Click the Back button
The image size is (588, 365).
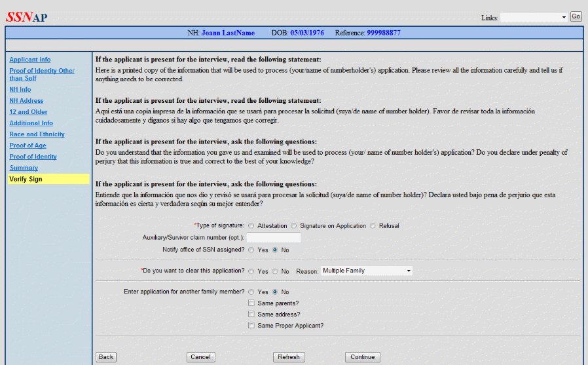pos(106,357)
